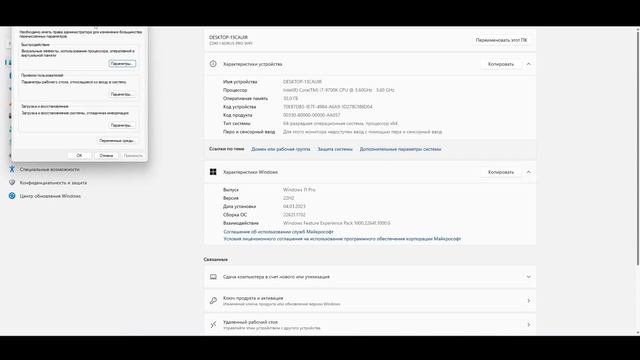The width and height of the screenshot is (640, 360).
Task: Open Microsoft software license terms link
Action: 342,239
